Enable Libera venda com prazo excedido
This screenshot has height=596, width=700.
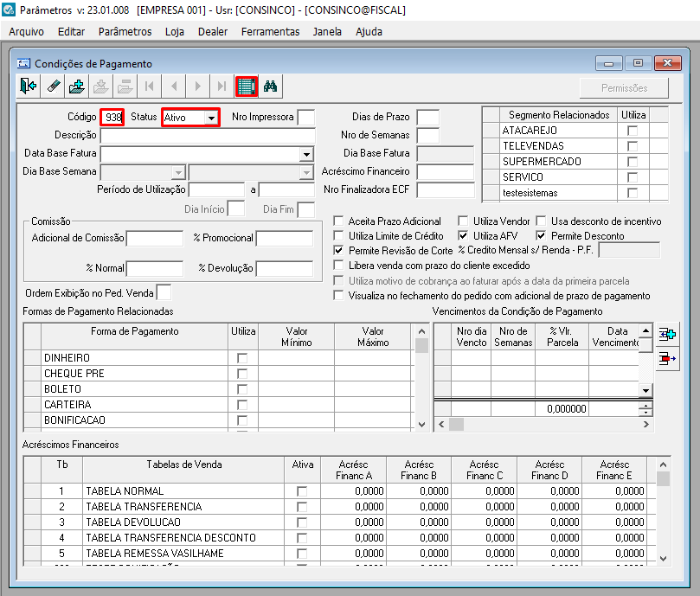click(x=339, y=266)
